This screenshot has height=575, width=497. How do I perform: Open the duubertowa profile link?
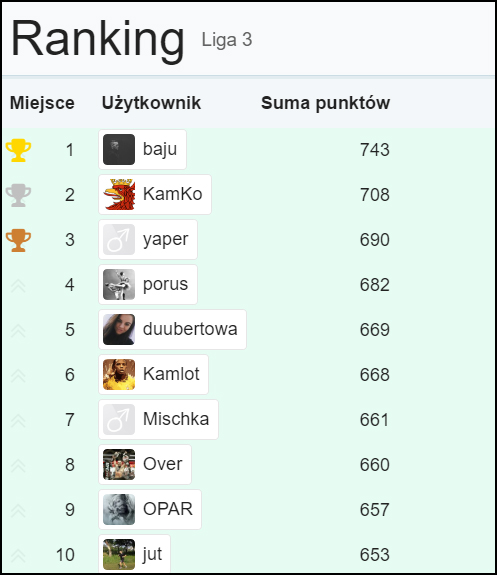pyautogui.click(x=172, y=329)
